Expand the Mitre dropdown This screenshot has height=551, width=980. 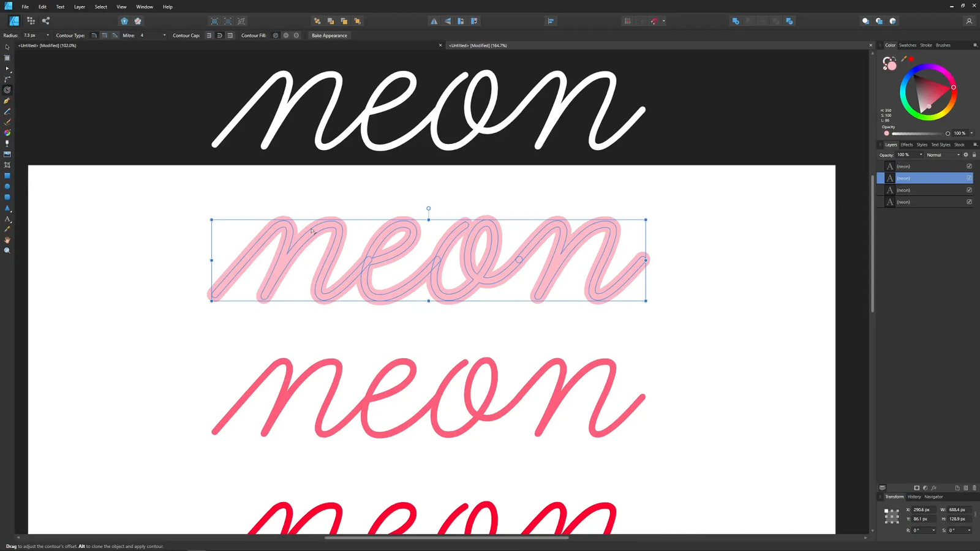(164, 35)
